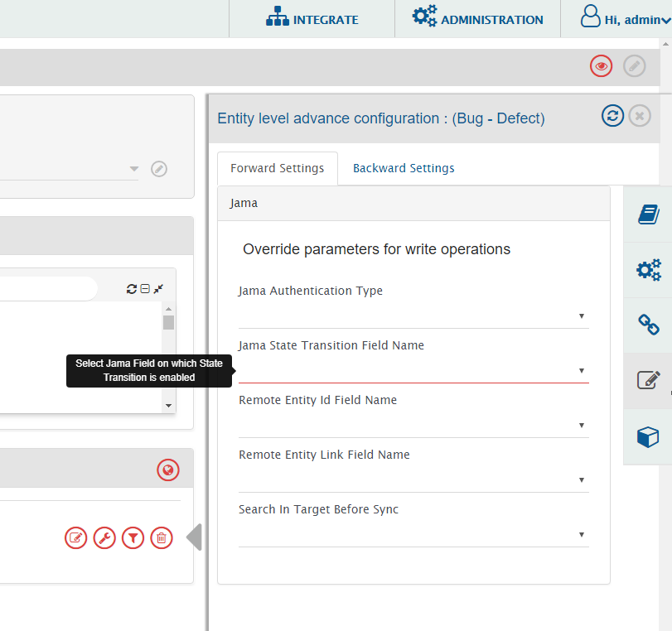Click the Hi, admin user menu
Viewport: 672px width, 631px height.
pos(625,19)
